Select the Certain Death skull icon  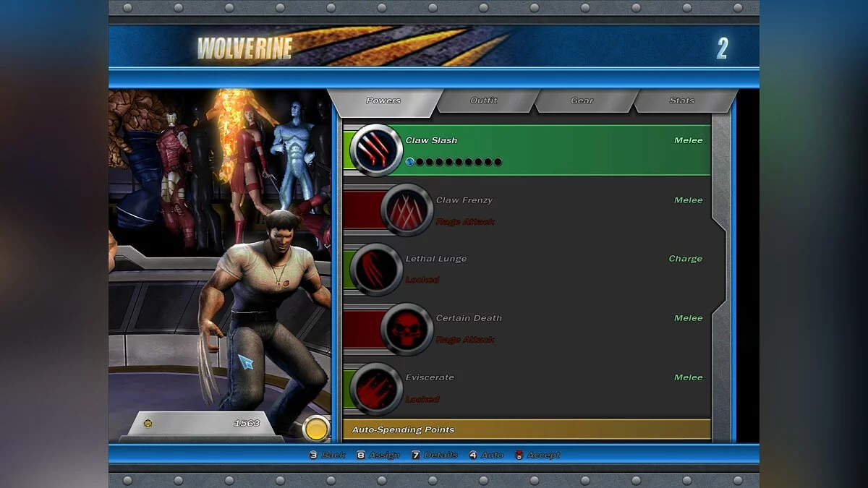(x=407, y=329)
